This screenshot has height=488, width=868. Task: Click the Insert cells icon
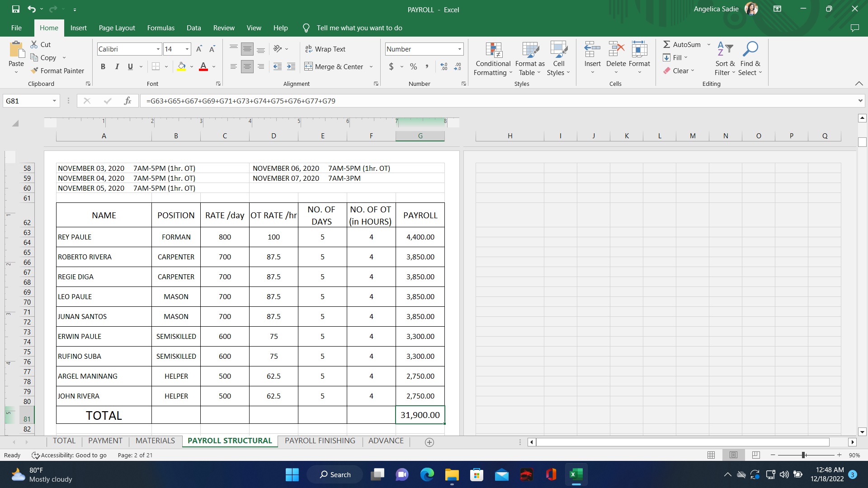coord(592,49)
